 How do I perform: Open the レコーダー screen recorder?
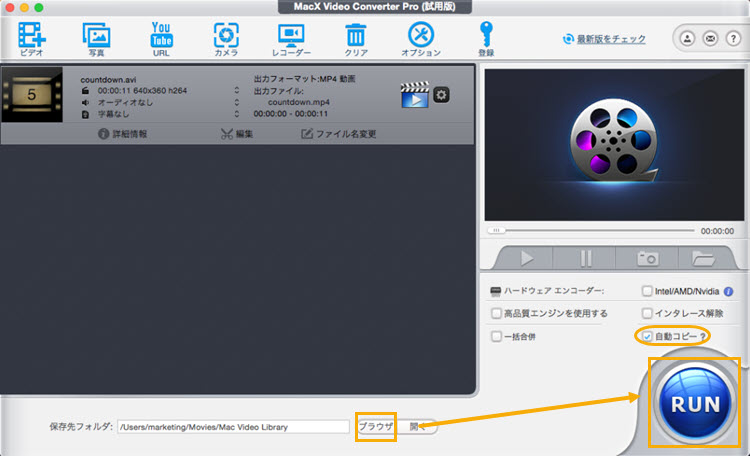[x=291, y=39]
